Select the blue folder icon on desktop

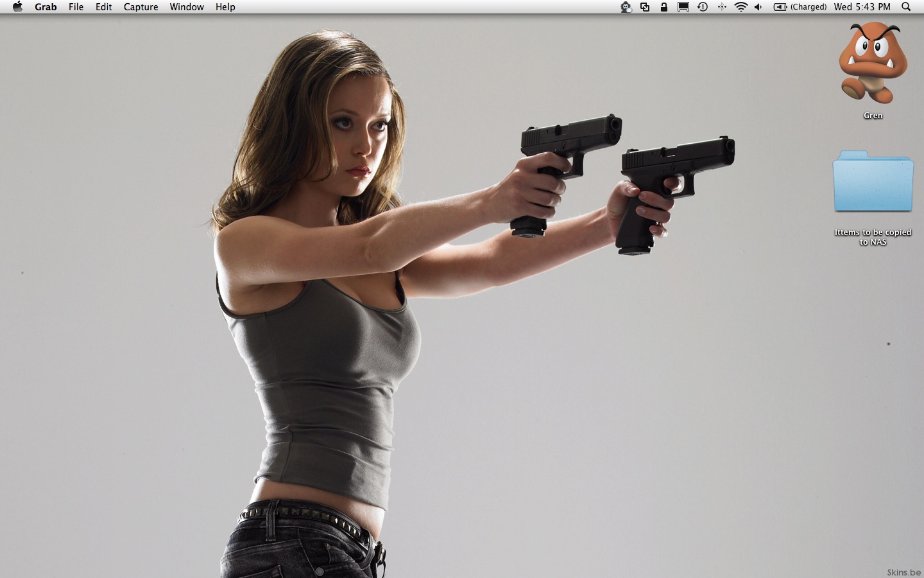(x=873, y=181)
